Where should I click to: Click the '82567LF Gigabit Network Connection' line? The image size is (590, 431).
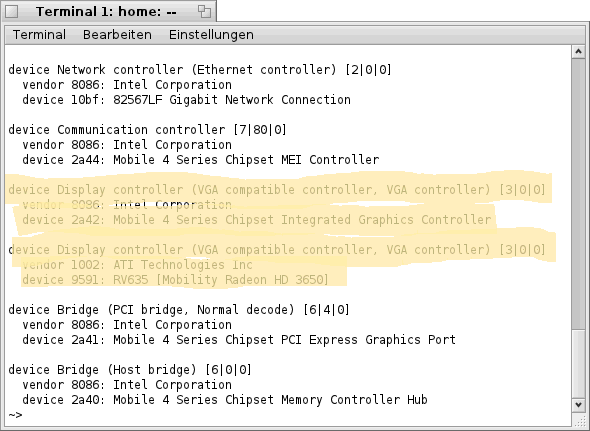point(186,100)
